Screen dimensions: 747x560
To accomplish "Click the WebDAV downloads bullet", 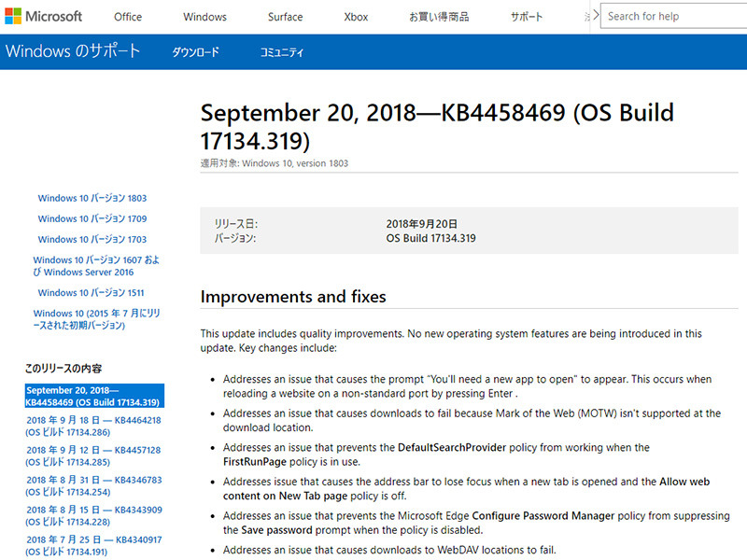I will click(x=389, y=550).
